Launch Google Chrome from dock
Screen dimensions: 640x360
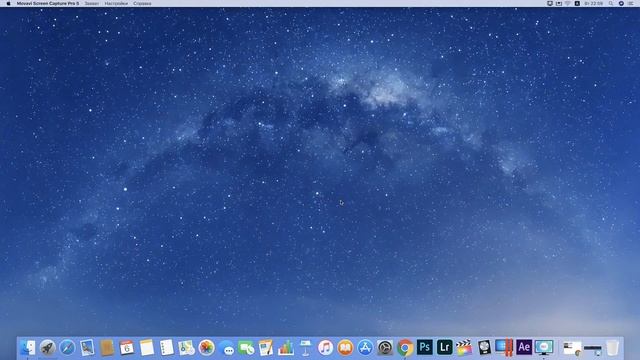click(x=405, y=348)
